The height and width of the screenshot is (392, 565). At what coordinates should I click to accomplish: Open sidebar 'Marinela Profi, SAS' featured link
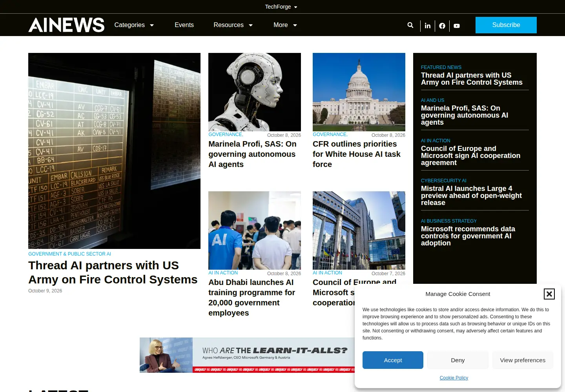(465, 115)
